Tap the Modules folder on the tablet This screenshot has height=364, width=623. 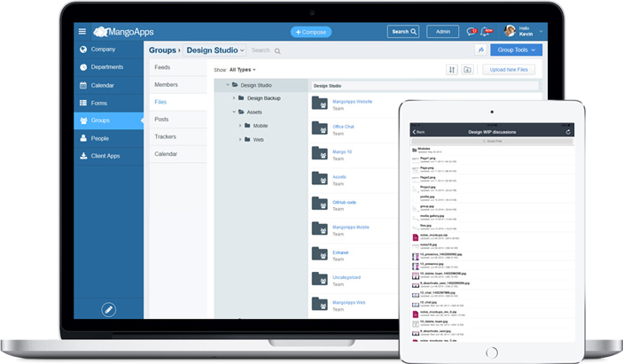(x=492, y=150)
